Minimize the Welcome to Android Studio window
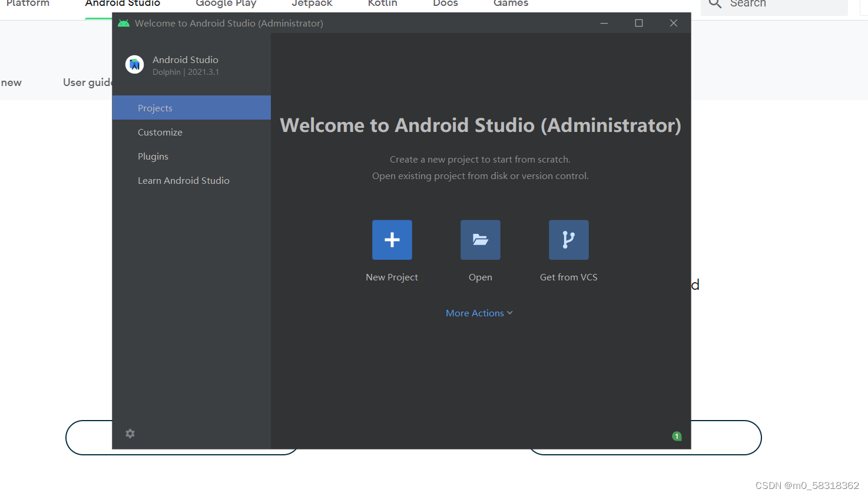The image size is (868, 496). pos(604,23)
